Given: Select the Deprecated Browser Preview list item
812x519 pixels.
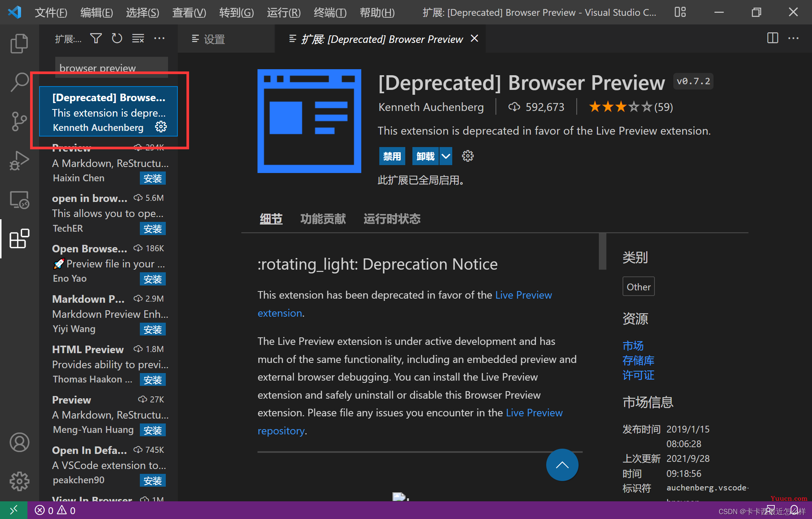Looking at the screenshot, I should pyautogui.click(x=108, y=112).
